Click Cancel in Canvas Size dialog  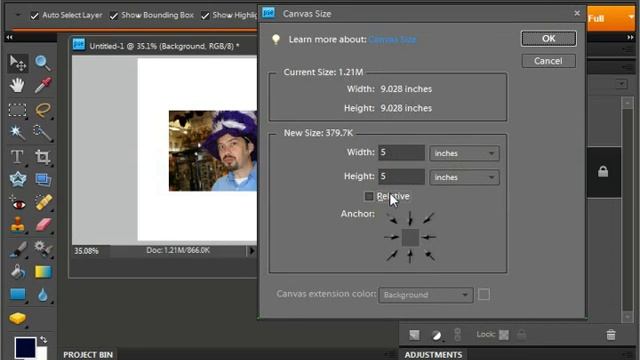(549, 61)
